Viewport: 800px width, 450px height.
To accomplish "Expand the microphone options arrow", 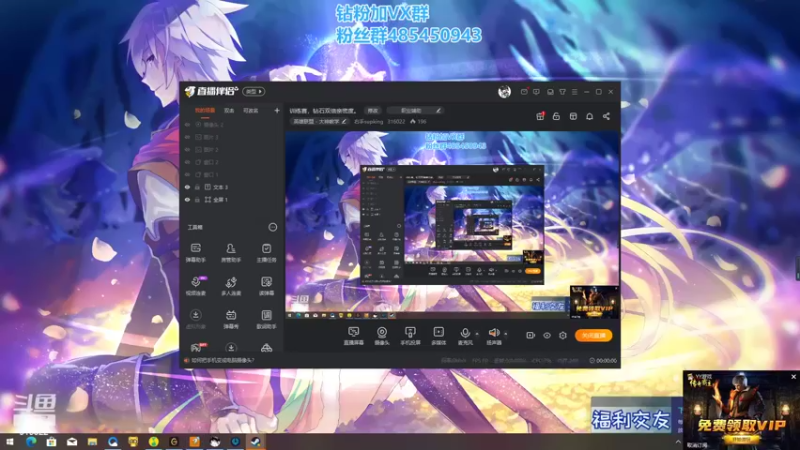I will coord(477,334).
